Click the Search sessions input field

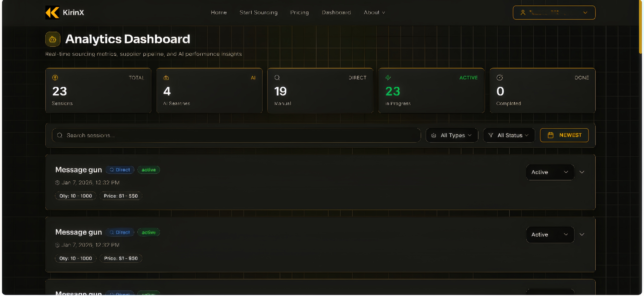[236, 135]
